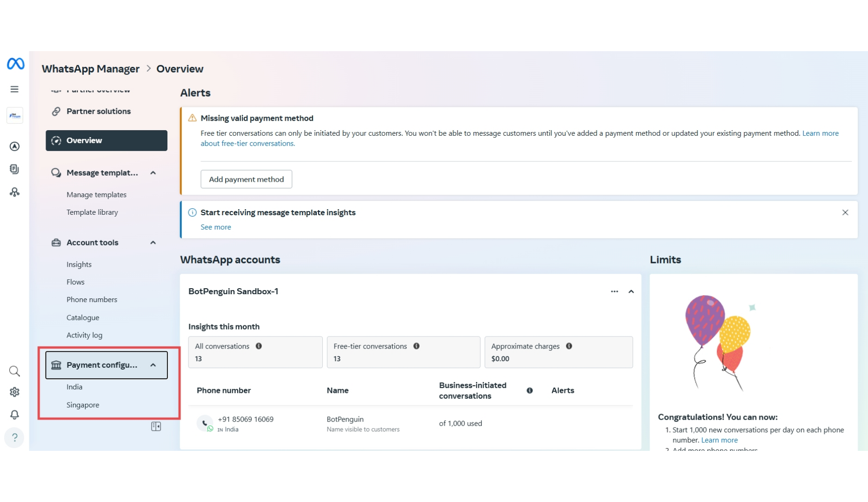
Task: Open Flows under Account tools
Action: coord(75,282)
